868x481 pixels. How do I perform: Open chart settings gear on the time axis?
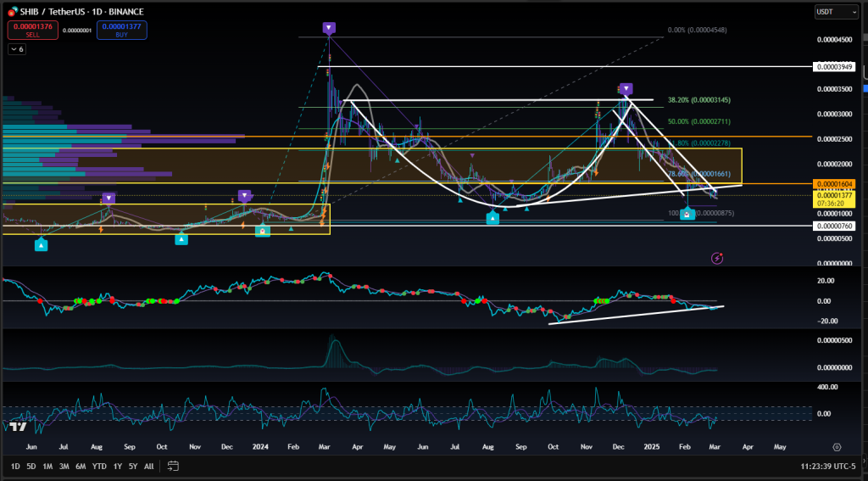coord(837,446)
